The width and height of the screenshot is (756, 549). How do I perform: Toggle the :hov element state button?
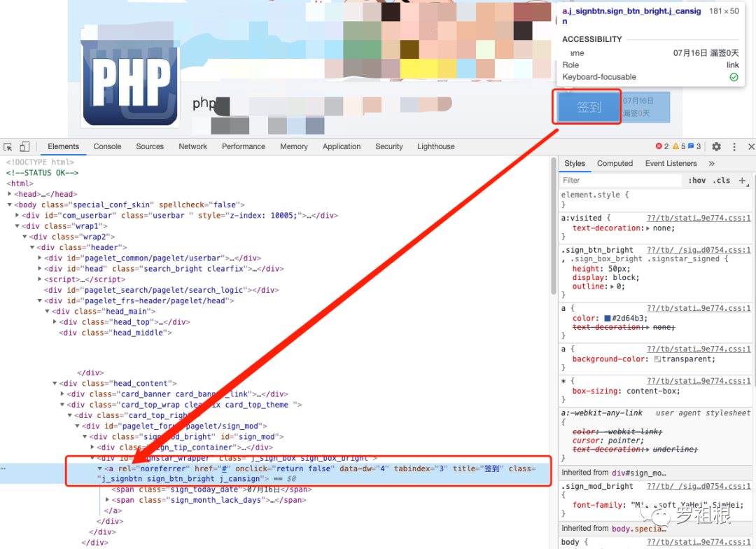coord(696,181)
